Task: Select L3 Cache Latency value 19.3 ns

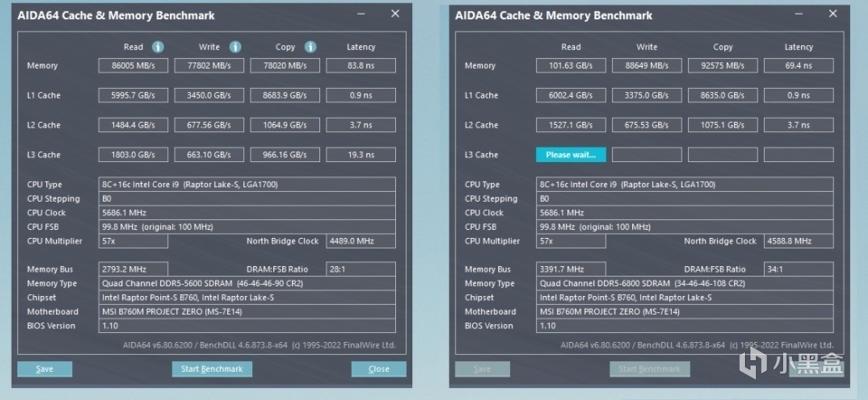Action: tap(361, 155)
